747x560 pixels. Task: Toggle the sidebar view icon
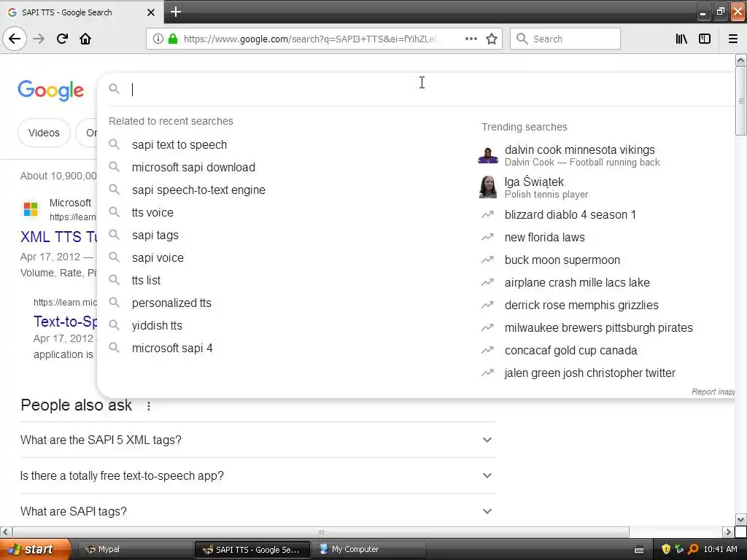705,39
